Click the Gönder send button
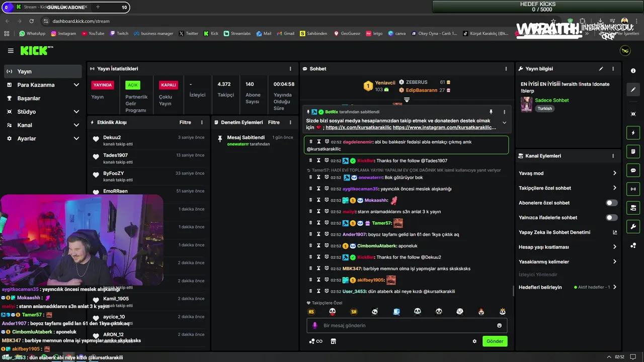644x362 pixels. (495, 341)
